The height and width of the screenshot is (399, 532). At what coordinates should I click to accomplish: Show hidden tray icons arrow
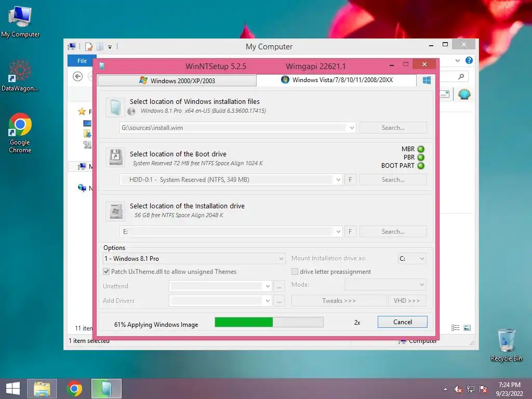pos(445,389)
